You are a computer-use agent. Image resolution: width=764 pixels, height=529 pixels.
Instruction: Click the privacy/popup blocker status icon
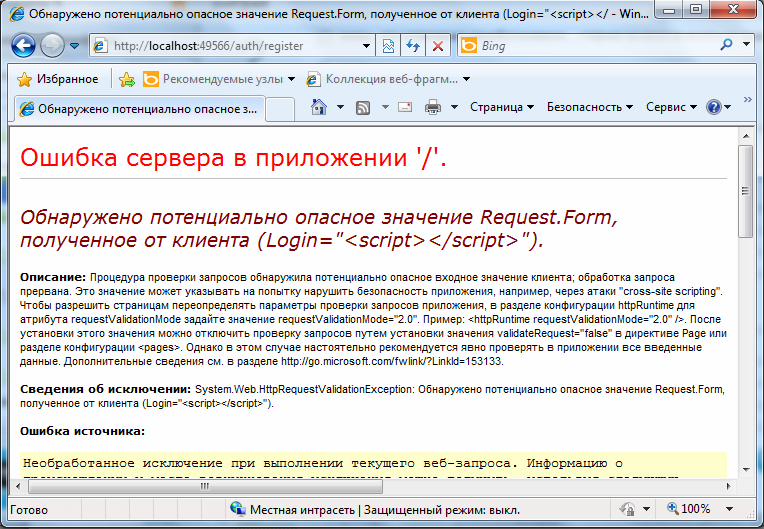(628, 510)
